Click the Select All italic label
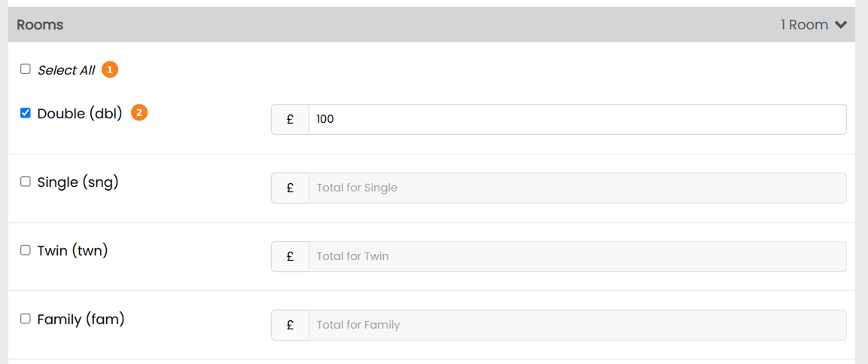The image size is (868, 364). (66, 70)
